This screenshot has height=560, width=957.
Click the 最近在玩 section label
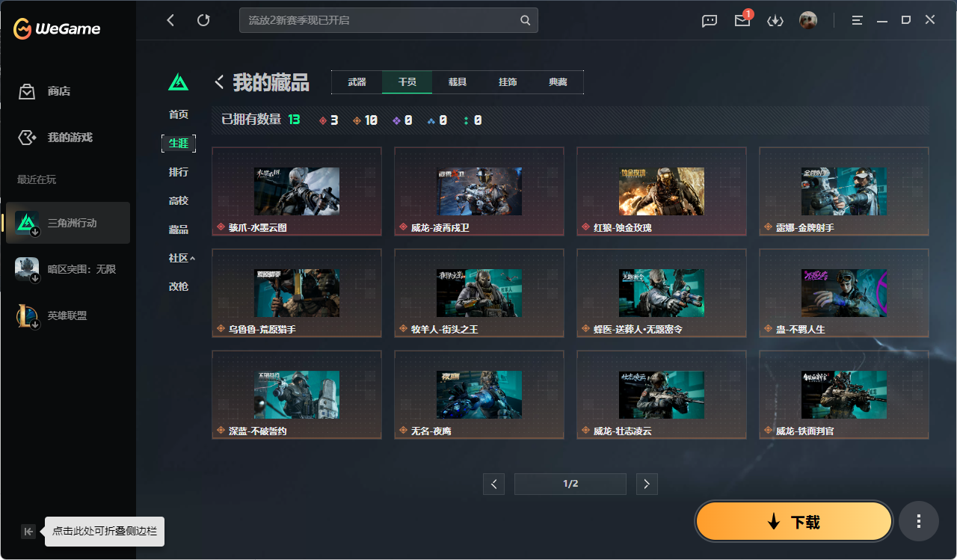(x=37, y=179)
